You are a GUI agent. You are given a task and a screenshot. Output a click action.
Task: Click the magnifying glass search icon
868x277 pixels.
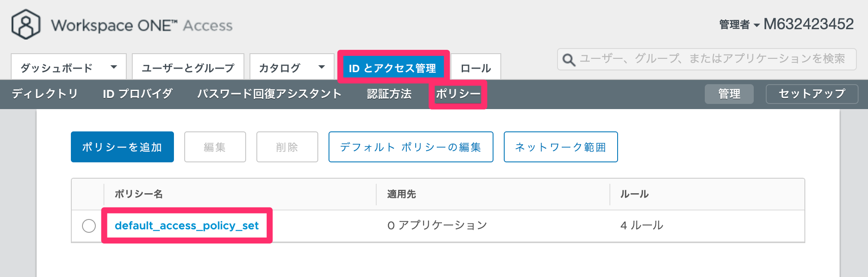tap(569, 60)
